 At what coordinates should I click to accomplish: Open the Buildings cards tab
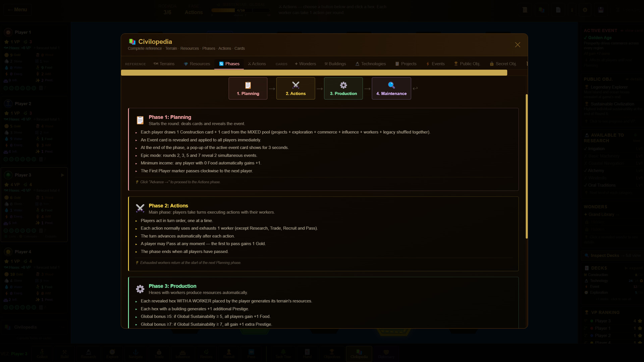coord(335,64)
